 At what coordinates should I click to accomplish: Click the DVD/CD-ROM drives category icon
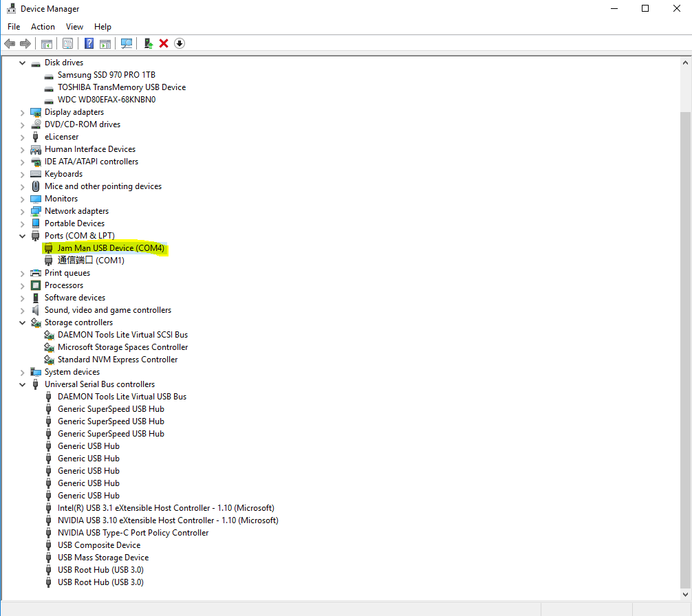(36, 124)
